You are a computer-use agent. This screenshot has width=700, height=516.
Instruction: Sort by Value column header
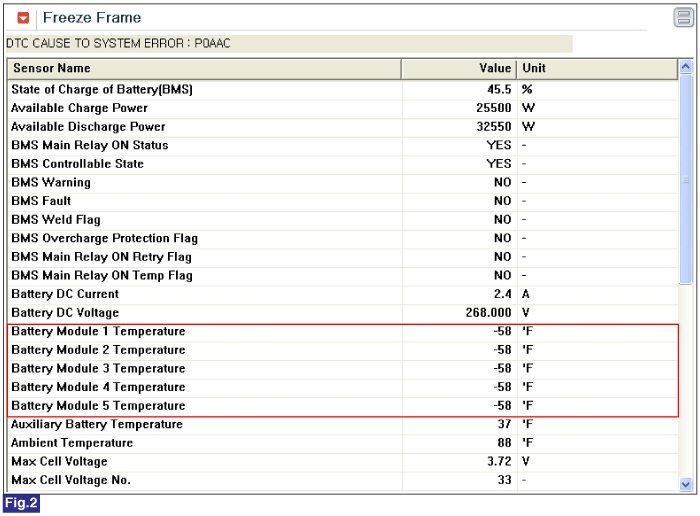(459, 68)
